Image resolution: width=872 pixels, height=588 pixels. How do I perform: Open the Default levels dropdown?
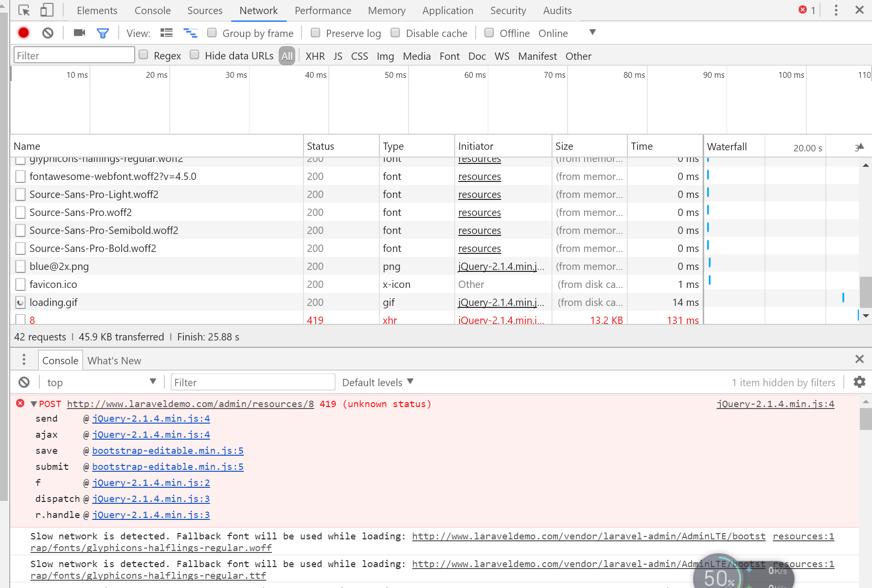[377, 382]
